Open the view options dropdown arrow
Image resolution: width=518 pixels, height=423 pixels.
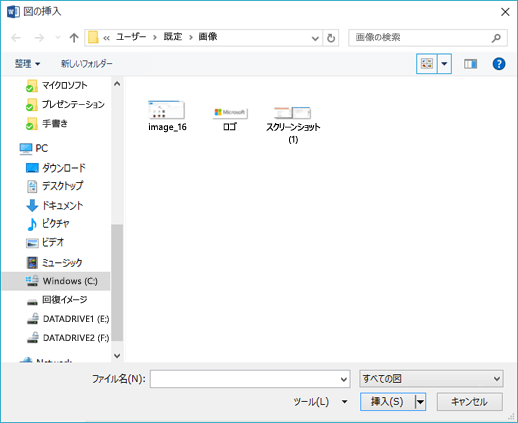point(444,63)
